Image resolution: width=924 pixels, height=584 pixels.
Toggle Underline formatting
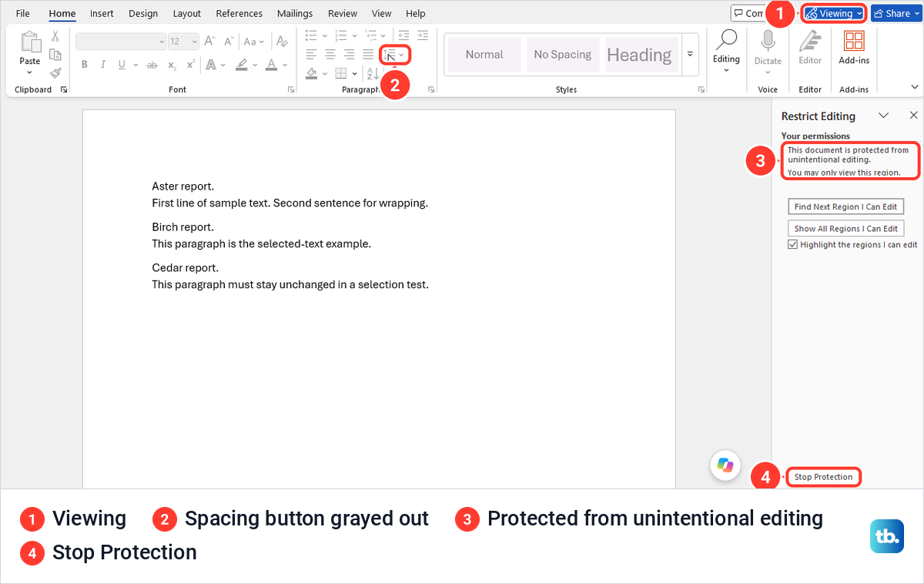[122, 65]
